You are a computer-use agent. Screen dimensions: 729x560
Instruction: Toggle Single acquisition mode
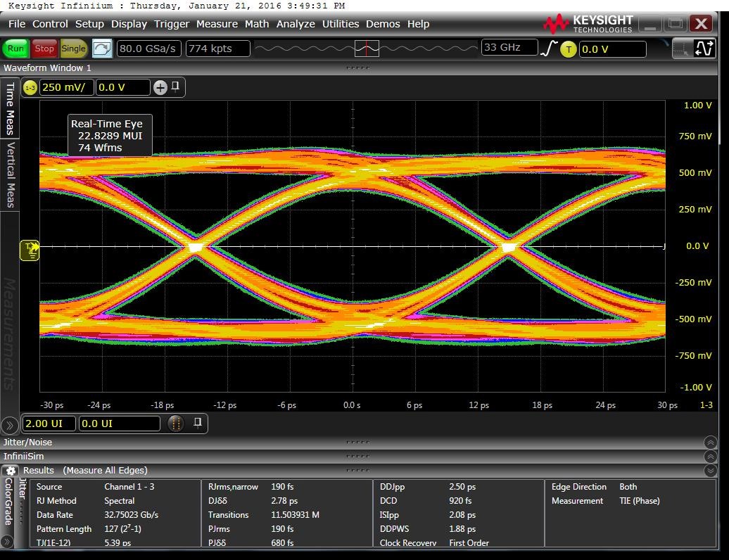pos(73,49)
